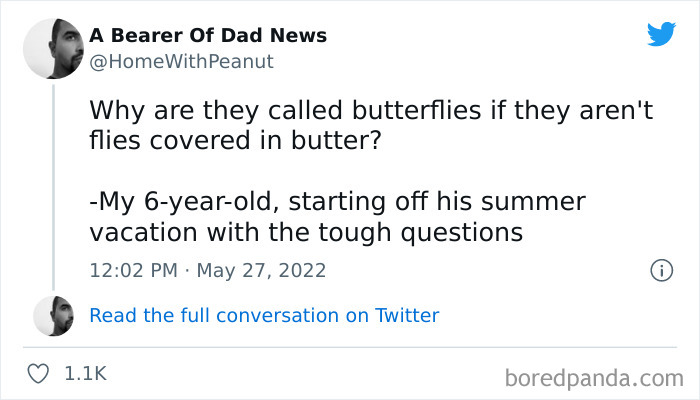
Task: Open the tweet info icon
Action: point(660,270)
